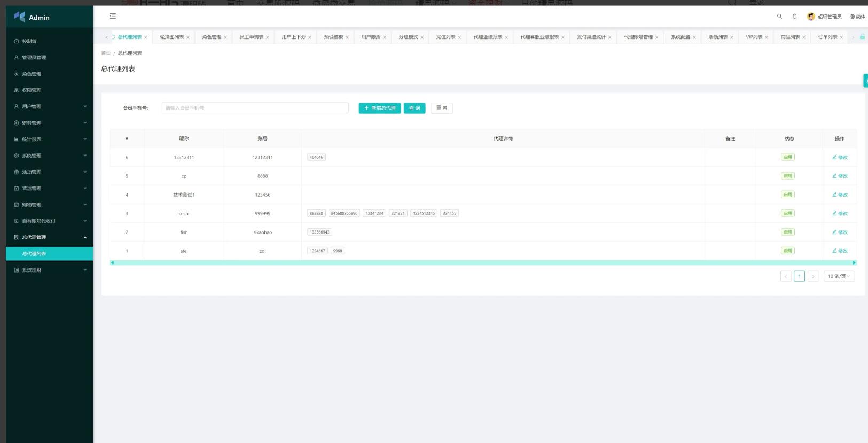The width and height of the screenshot is (868, 443).
Task: Open notifications via the bell icon
Action: 794,17
